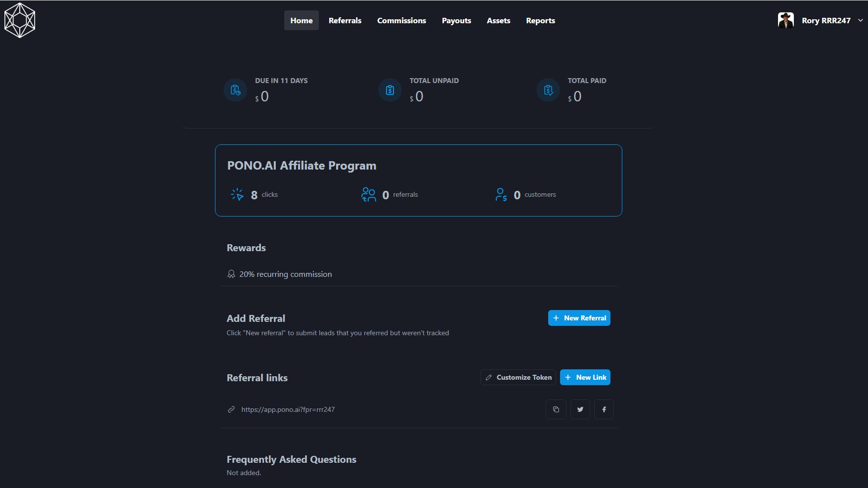This screenshot has width=868, height=488.
Task: Click the Add Referral heading
Action: [x=256, y=318]
